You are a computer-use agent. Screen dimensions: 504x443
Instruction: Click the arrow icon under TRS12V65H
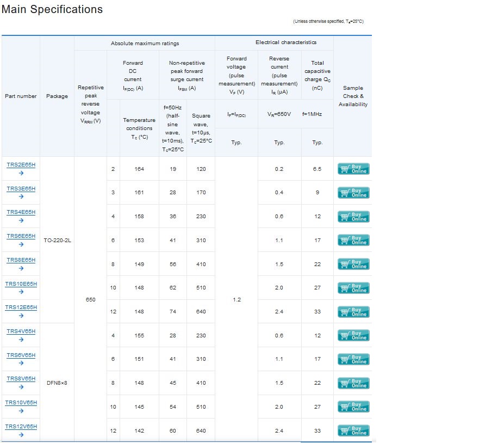click(21, 435)
